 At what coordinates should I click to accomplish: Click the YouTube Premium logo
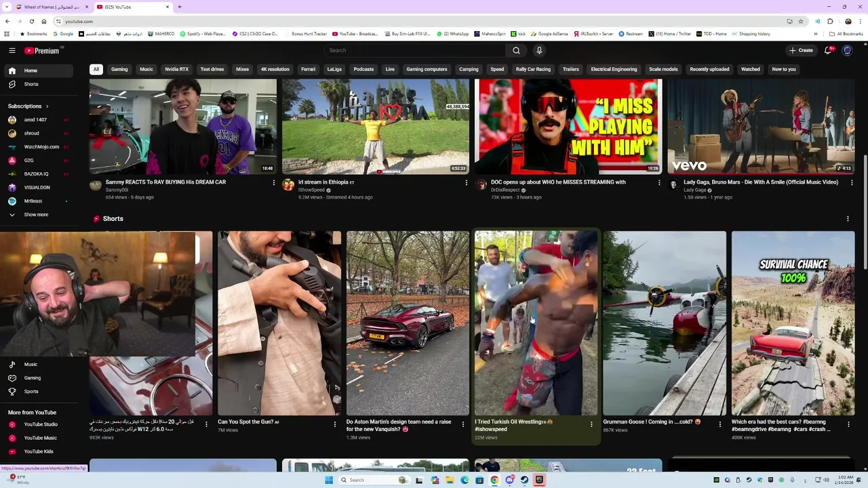point(42,50)
